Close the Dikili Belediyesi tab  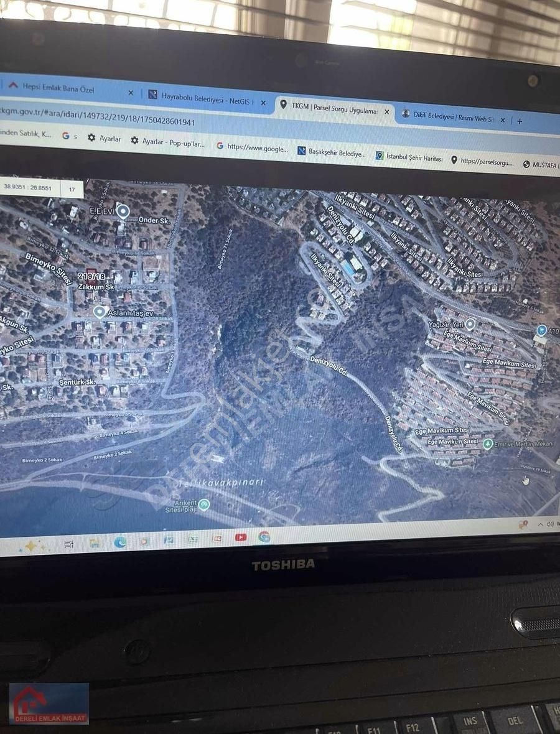502,120
